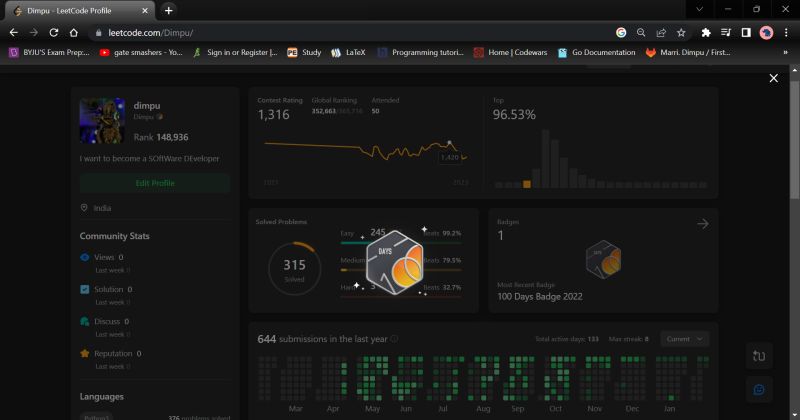Open the Current year dropdown
This screenshot has width=800, height=420.
tap(684, 339)
